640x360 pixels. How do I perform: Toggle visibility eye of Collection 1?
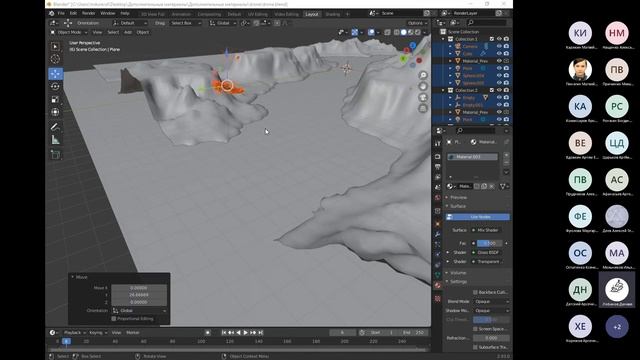[499, 39]
